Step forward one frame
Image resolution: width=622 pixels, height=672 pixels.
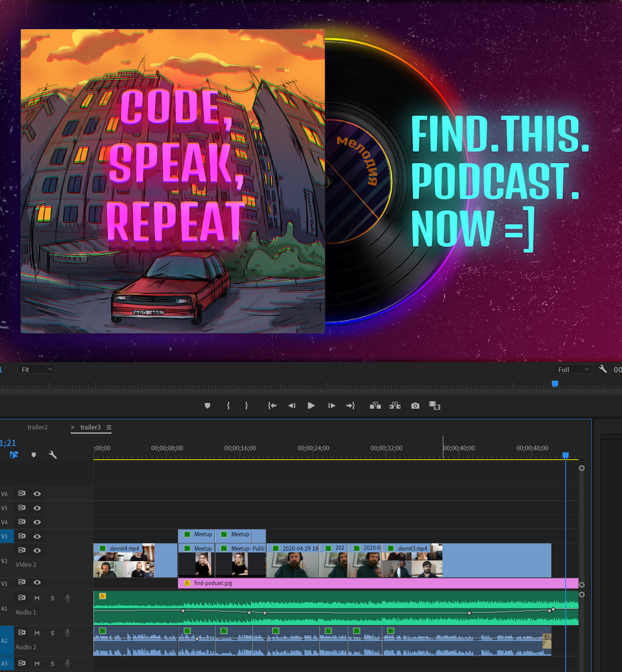coord(331,405)
